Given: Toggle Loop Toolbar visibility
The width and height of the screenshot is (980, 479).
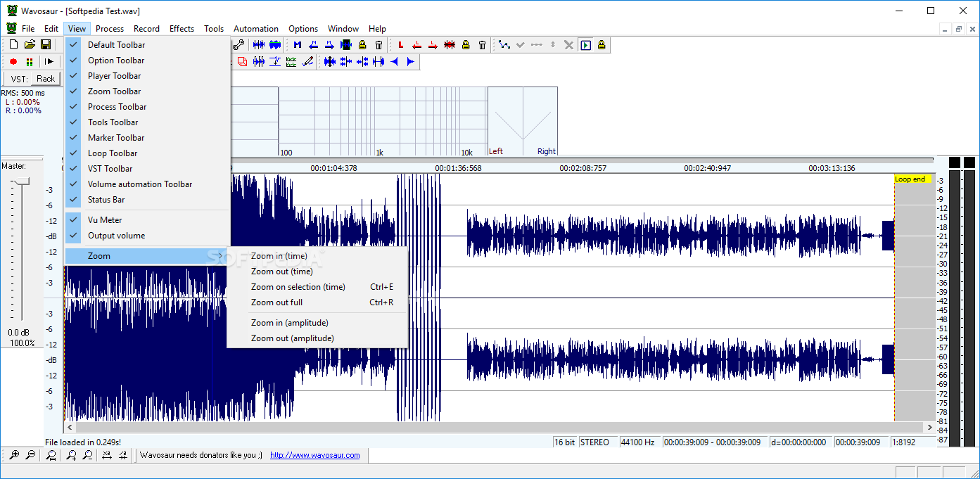Looking at the screenshot, I should pos(148,153).
